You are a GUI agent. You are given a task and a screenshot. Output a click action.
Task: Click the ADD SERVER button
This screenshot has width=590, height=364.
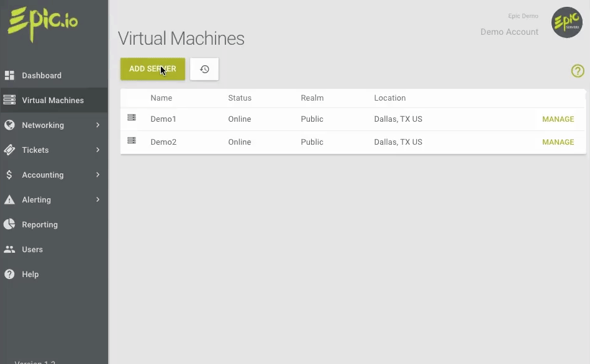[x=152, y=69]
